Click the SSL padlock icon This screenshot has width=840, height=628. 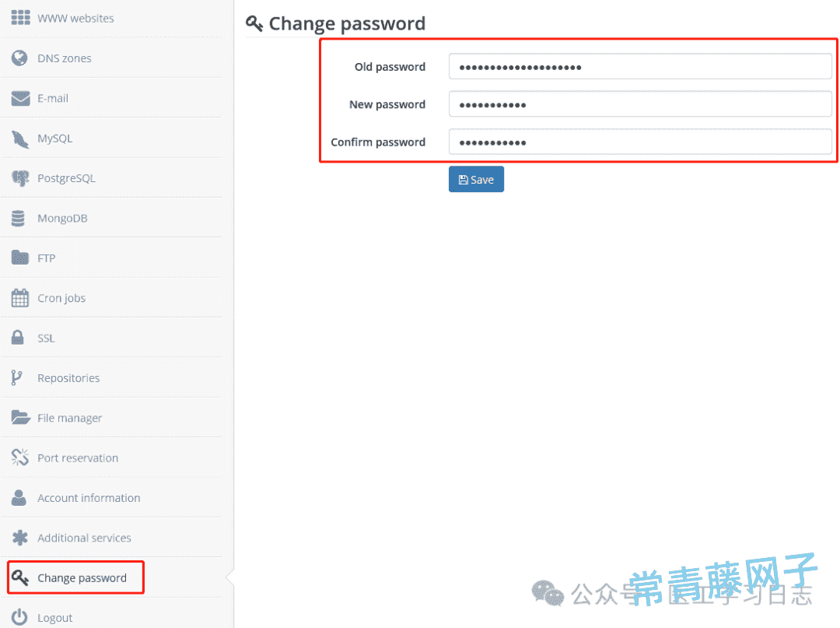pos(18,337)
